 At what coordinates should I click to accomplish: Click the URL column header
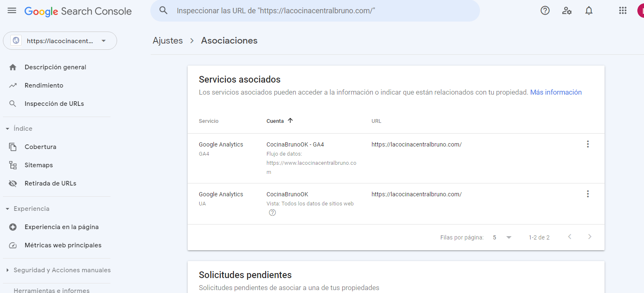click(x=376, y=121)
